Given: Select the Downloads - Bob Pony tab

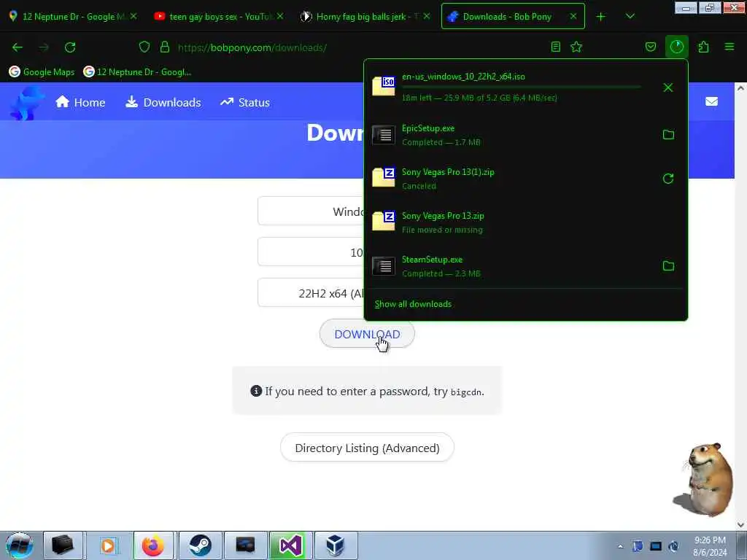Looking at the screenshot, I should pyautogui.click(x=508, y=16).
